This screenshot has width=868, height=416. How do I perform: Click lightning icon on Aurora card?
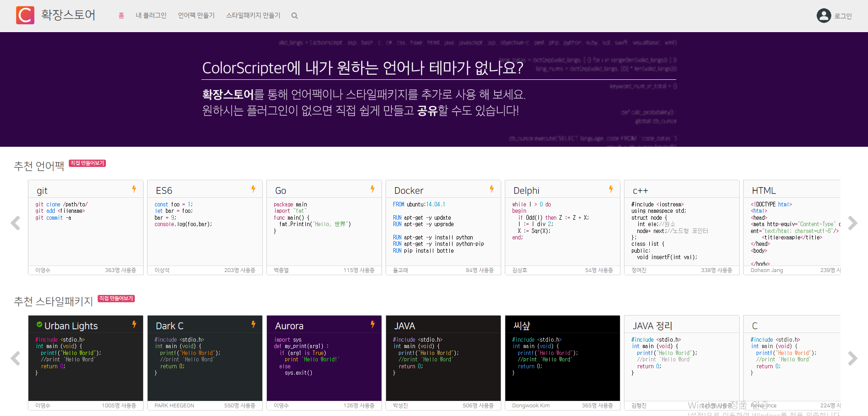point(372,324)
